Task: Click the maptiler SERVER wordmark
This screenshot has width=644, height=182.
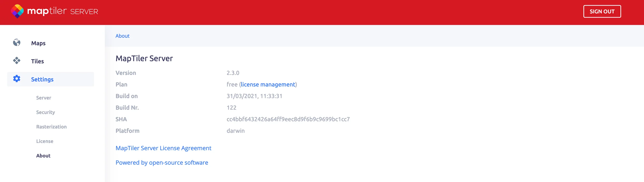Action: tap(63, 11)
